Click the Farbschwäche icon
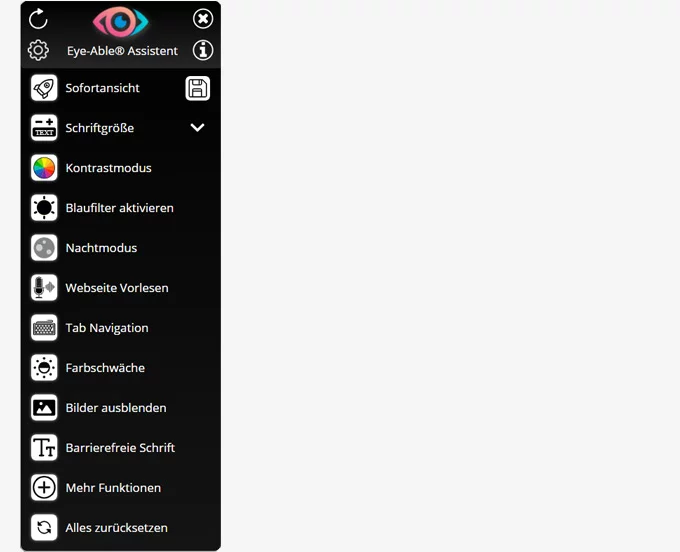This screenshot has width=680, height=552. 44,368
